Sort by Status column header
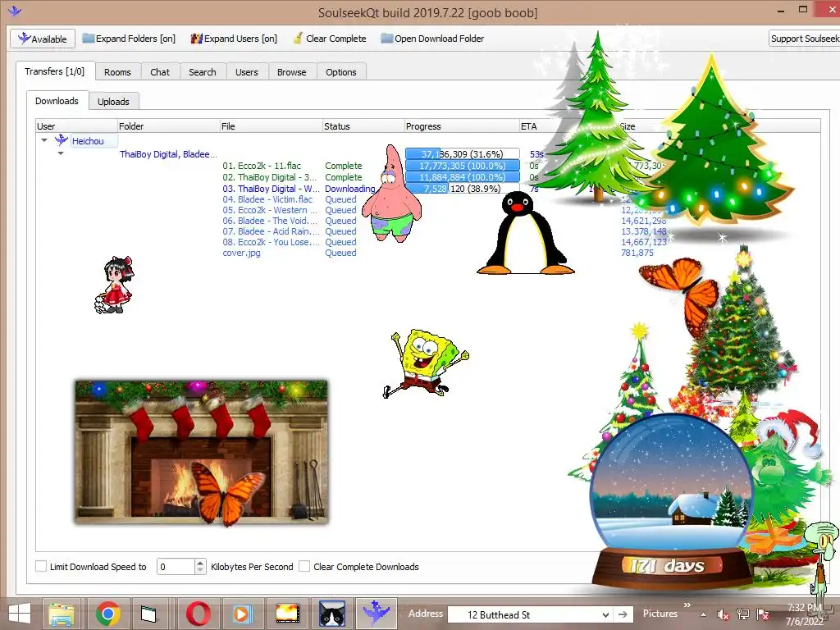Viewport: 840px width, 630px height. (363, 126)
